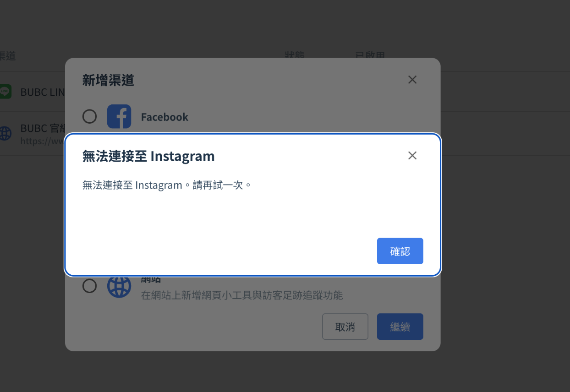The width and height of the screenshot is (570, 392).
Task: Close the 無法連接至 Instagram error dialog
Action: point(412,156)
